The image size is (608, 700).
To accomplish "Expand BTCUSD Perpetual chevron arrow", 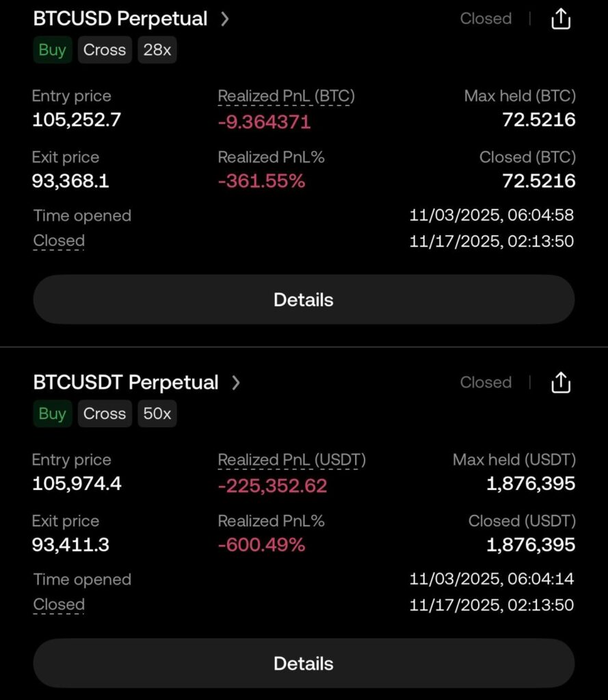I will 225,19.
